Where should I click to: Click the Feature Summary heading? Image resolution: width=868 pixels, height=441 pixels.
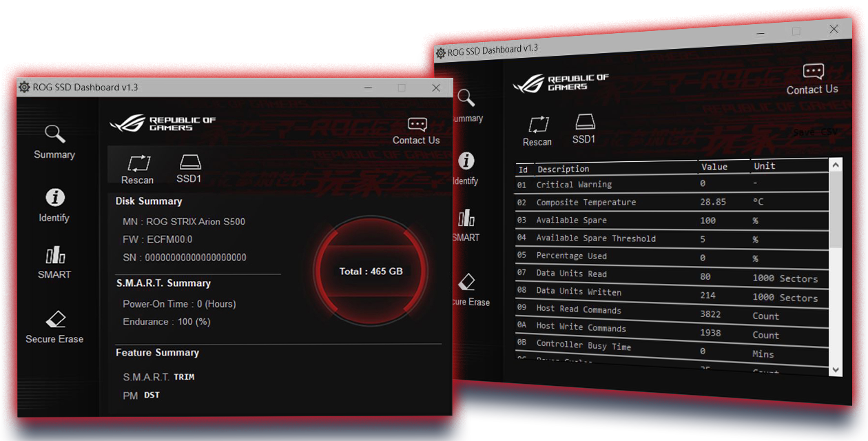(157, 352)
